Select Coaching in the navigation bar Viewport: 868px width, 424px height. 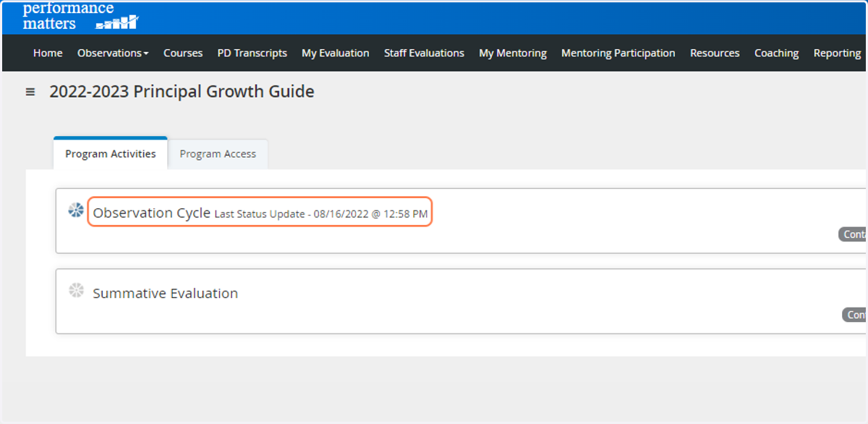[x=776, y=53]
